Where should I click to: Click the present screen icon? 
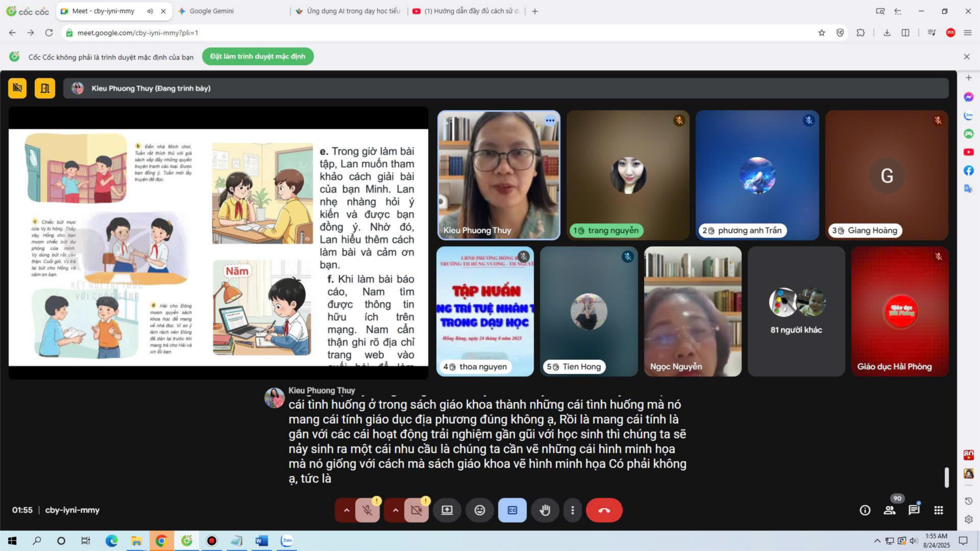[447, 510]
